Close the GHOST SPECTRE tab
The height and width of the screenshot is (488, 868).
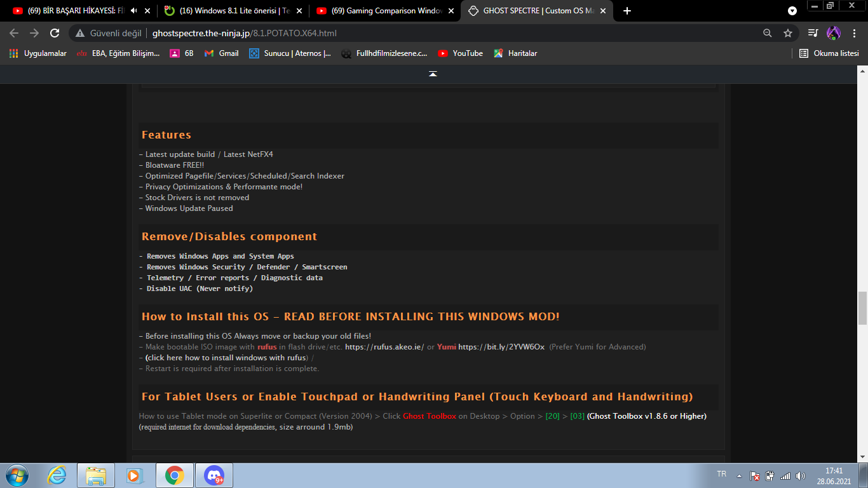[x=603, y=11]
